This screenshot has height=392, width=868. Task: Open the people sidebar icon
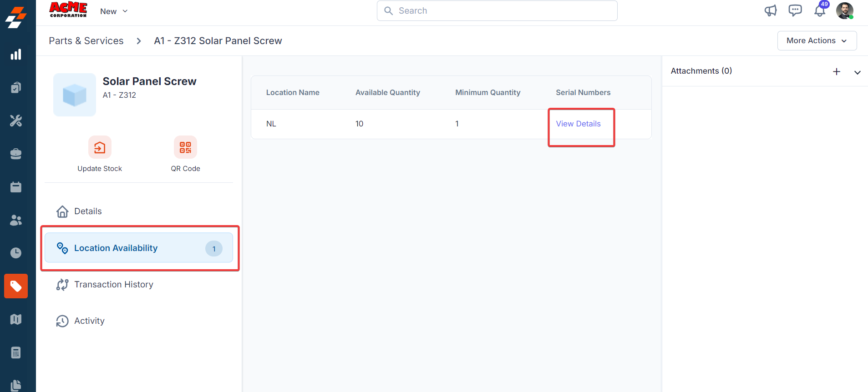click(16, 220)
